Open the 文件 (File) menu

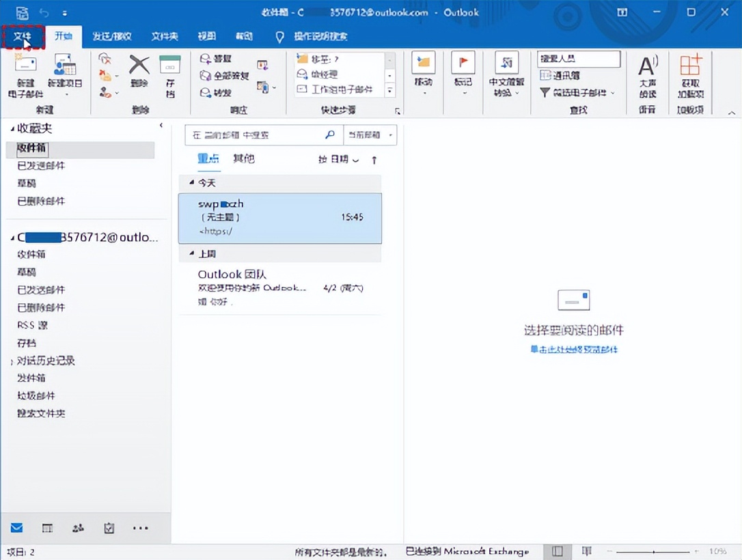[x=23, y=36]
